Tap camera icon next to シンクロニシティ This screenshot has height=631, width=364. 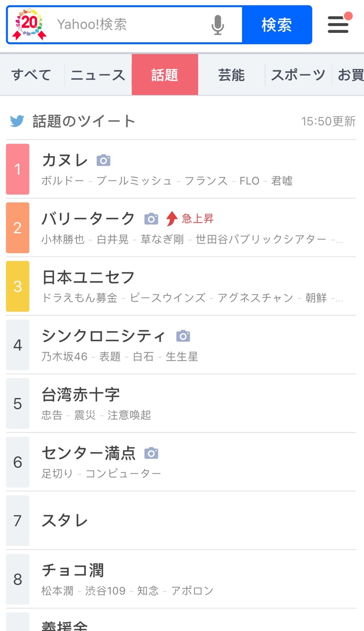[x=183, y=336]
